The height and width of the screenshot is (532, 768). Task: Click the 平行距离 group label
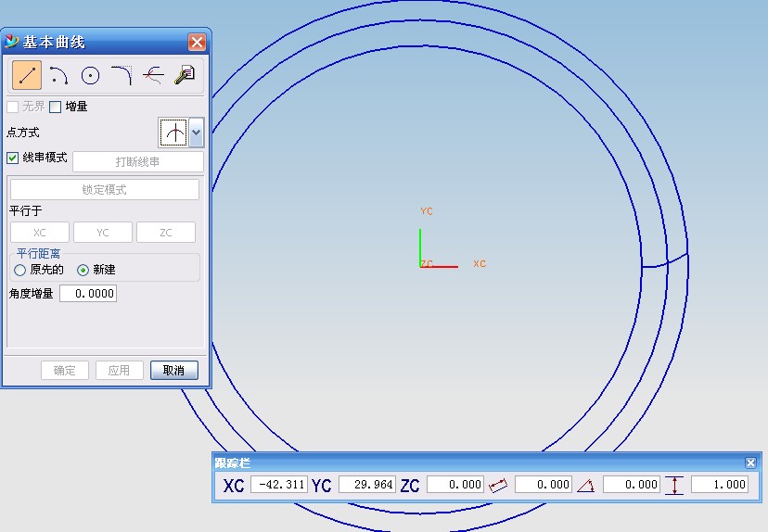[38, 254]
